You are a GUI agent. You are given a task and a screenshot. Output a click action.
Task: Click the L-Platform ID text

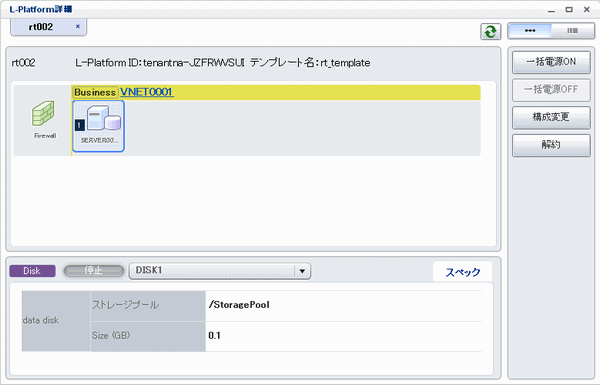coord(159,63)
